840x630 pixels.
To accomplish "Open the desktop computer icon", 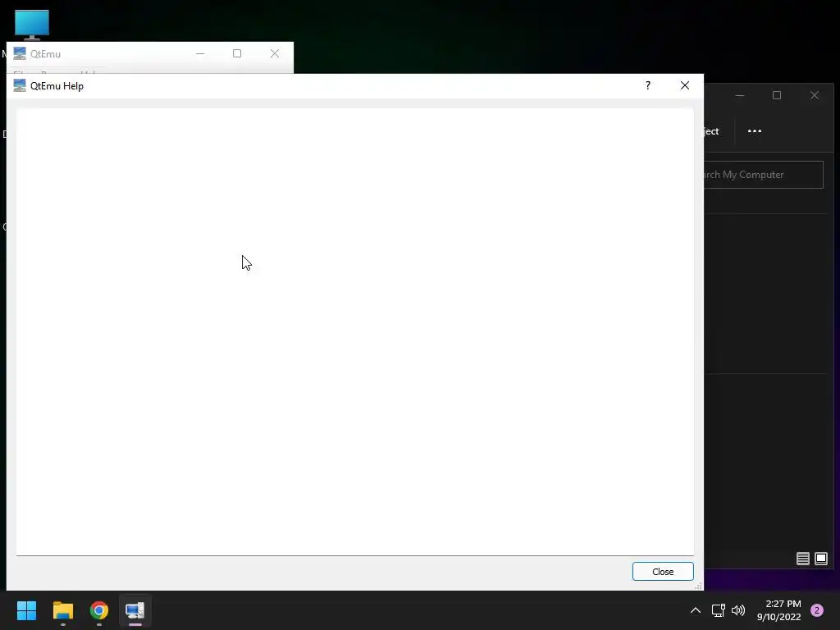I will click(32, 25).
